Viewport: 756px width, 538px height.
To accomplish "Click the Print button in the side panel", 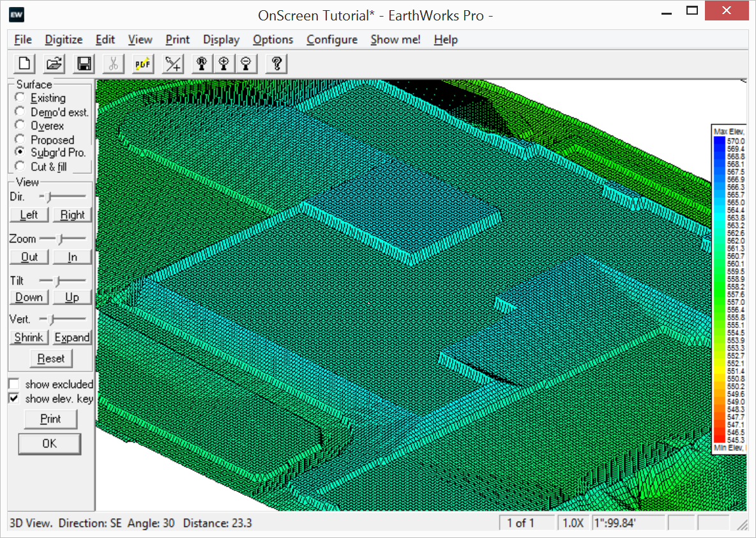I will tap(50, 419).
